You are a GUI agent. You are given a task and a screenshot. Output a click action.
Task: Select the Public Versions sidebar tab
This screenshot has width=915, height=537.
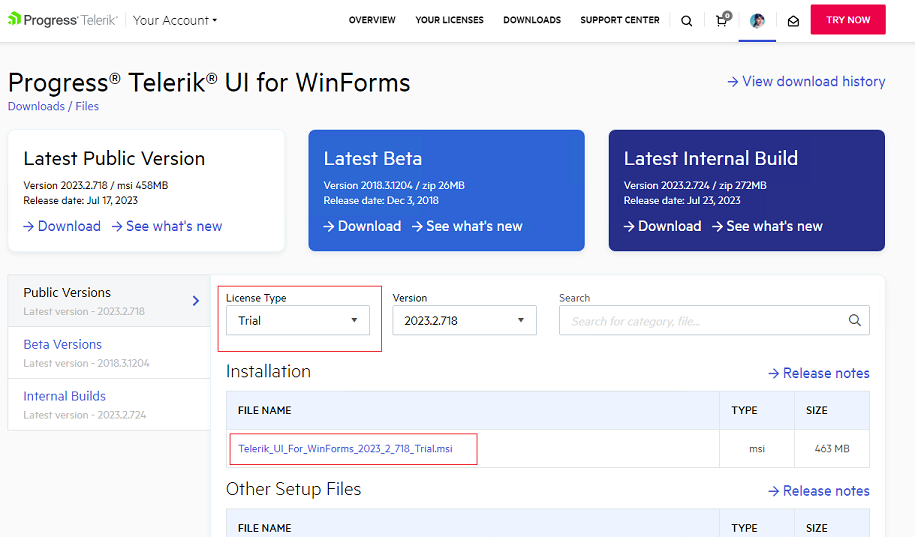tap(109, 301)
